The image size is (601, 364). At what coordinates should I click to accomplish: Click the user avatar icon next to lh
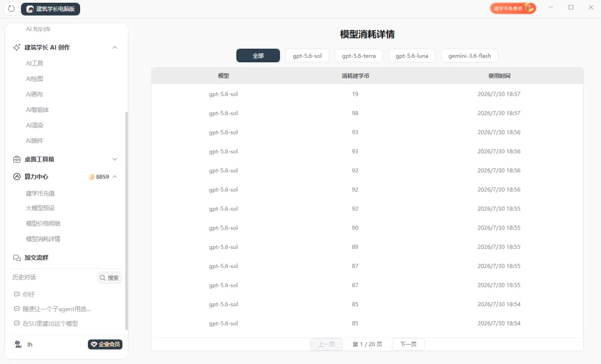point(18,345)
